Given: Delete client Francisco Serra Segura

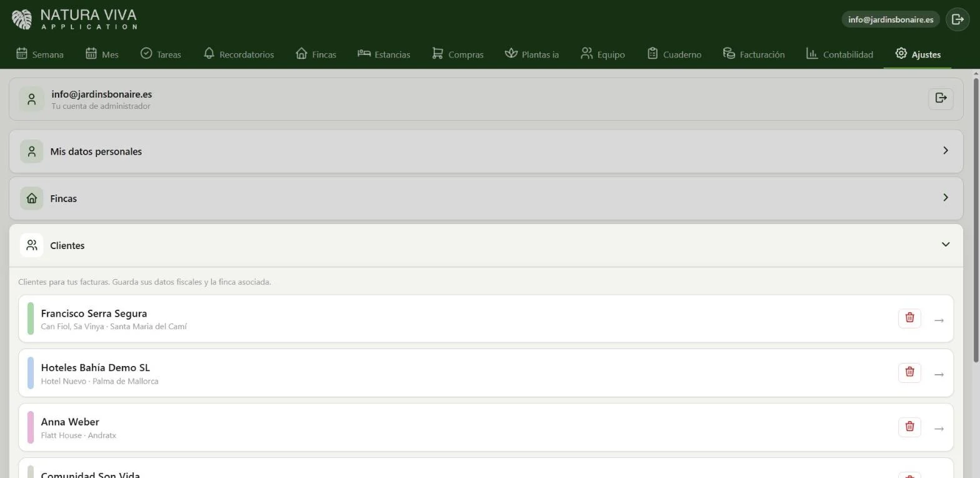Looking at the screenshot, I should click(909, 318).
